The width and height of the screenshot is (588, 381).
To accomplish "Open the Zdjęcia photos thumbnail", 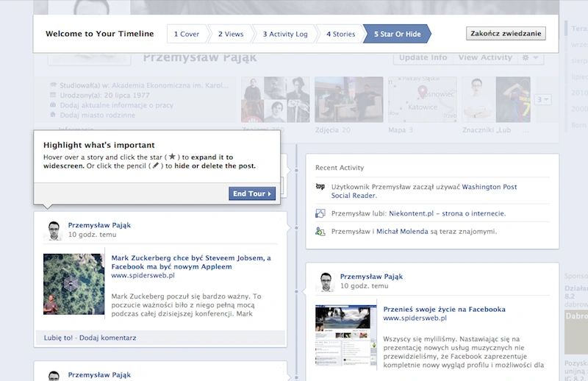I will pyautogui.click(x=348, y=99).
